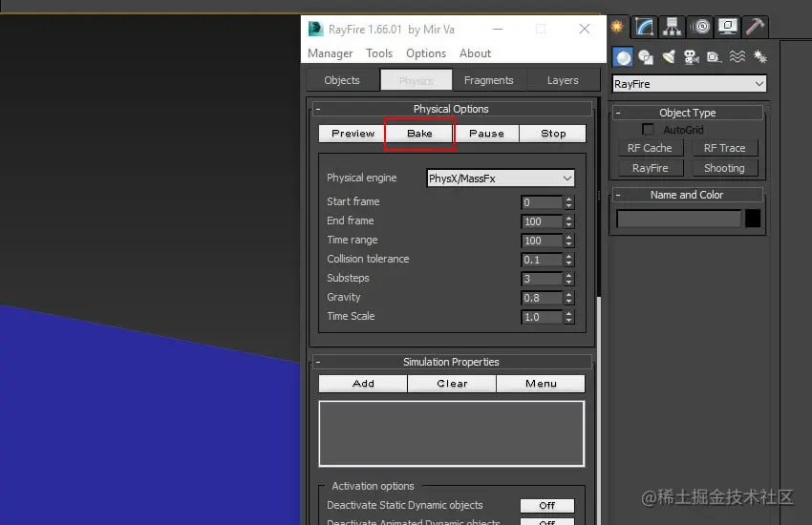Open the Create panel tab icon
This screenshot has width=812, height=525.
pyautogui.click(x=617, y=27)
